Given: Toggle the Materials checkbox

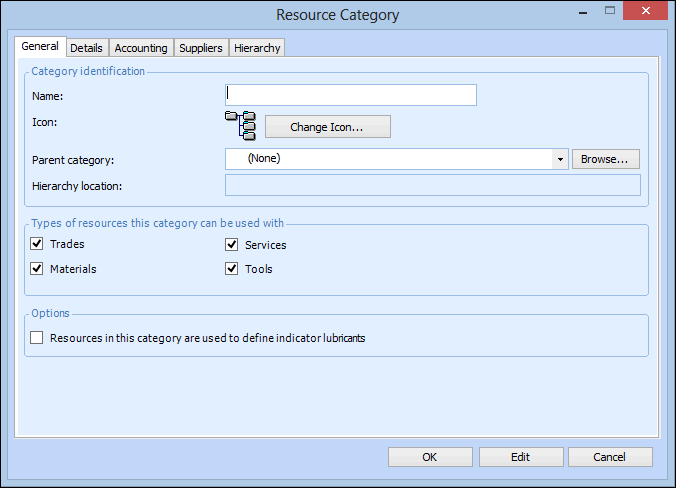Looking at the screenshot, I should (x=37, y=269).
